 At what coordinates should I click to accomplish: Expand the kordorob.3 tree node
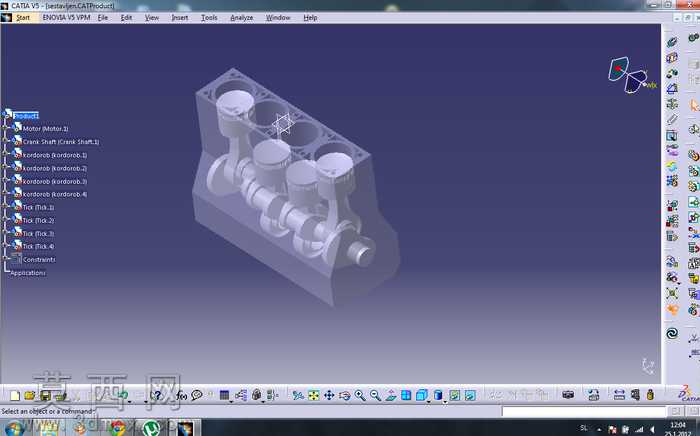[x=5, y=181]
